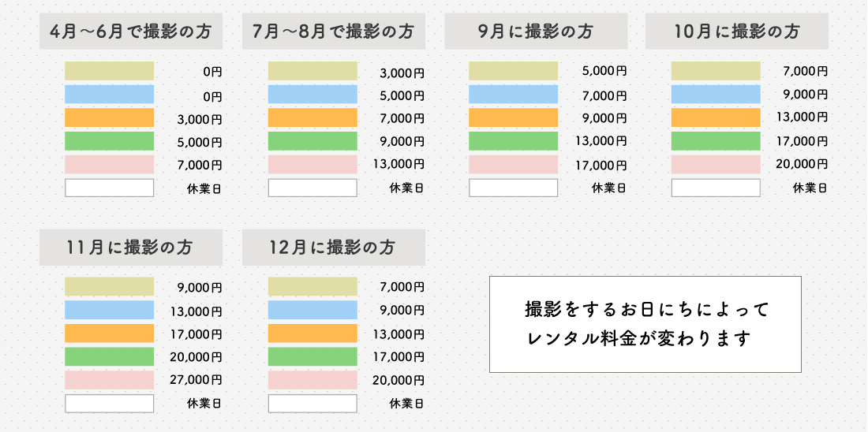Select the 11月に撮影の方 heading
The height and width of the screenshot is (432, 868).
131,248
